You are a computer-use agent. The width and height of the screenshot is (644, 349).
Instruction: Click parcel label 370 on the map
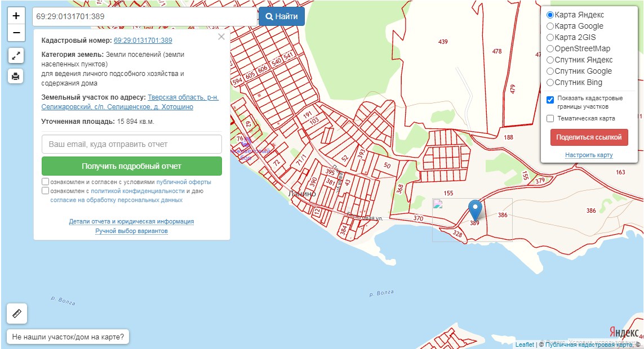[418, 218]
